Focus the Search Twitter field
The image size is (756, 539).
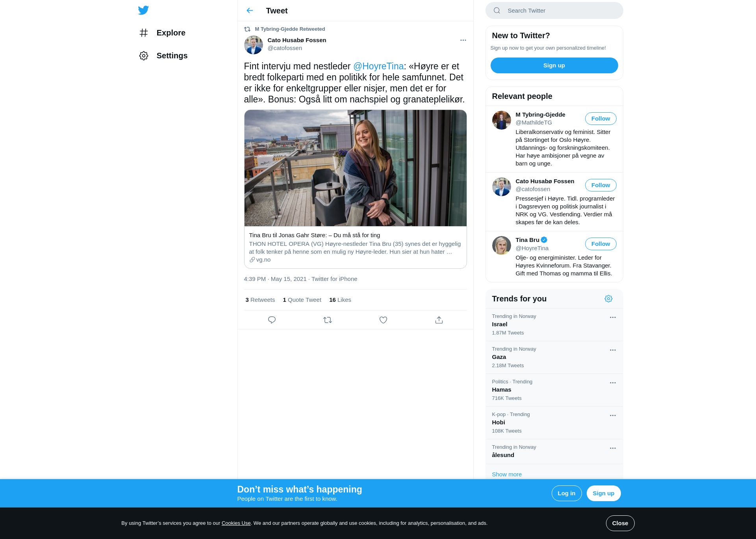554,11
